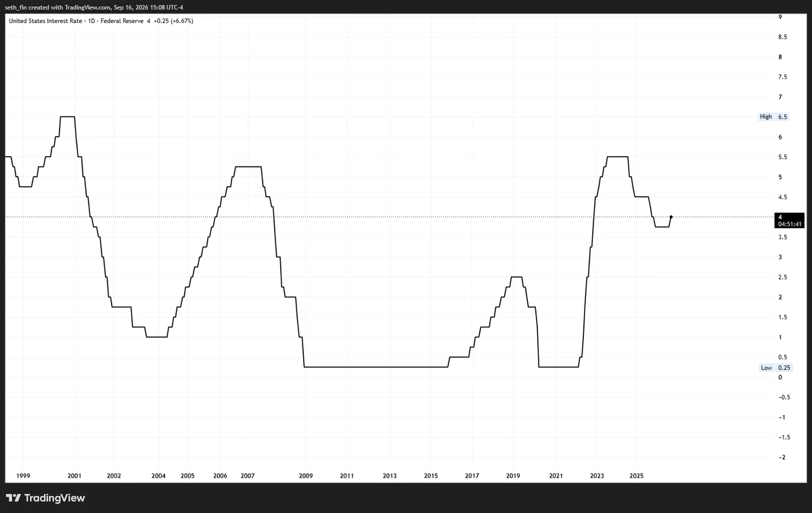This screenshot has width=812, height=513.
Task: Click the 2006 label on the time axis
Action: (x=220, y=476)
